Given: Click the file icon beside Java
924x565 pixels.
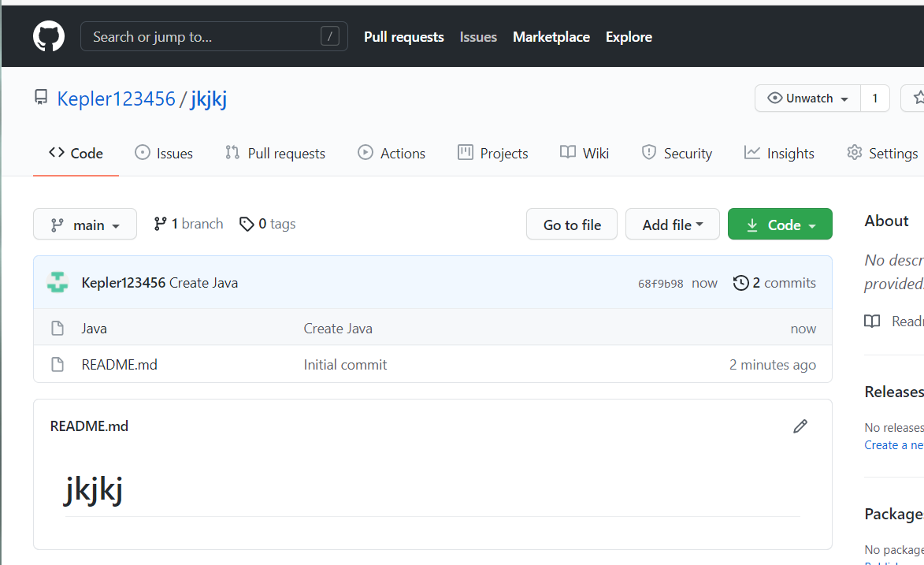Looking at the screenshot, I should coord(58,328).
